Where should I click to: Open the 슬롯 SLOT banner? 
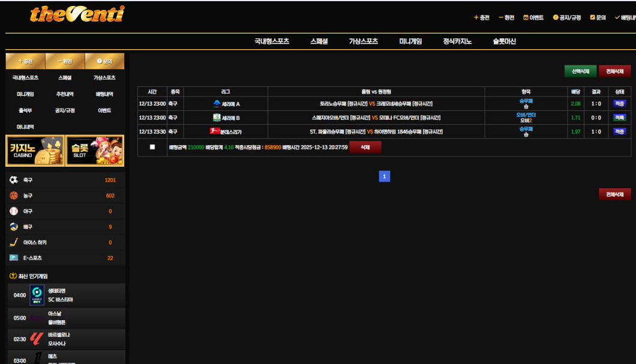[95, 151]
